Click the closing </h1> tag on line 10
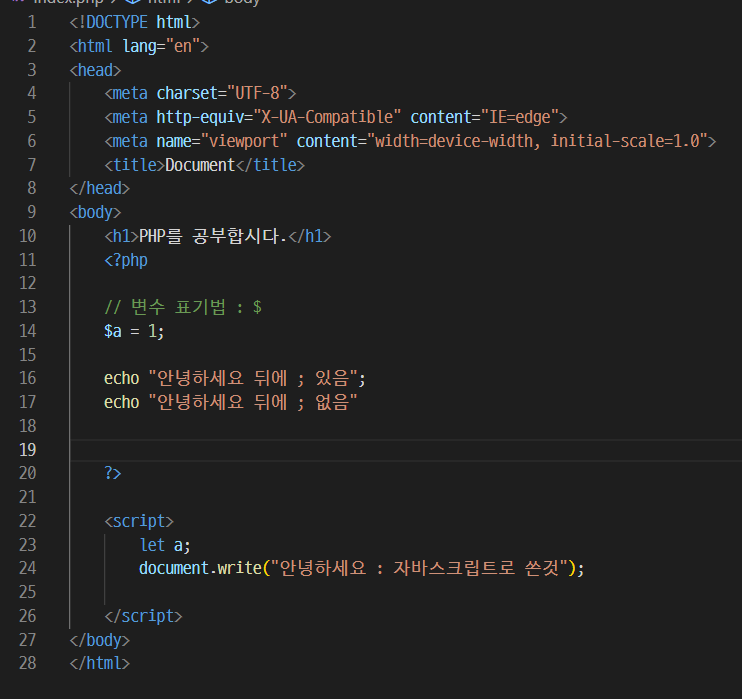This screenshot has width=742, height=699. (x=310, y=236)
